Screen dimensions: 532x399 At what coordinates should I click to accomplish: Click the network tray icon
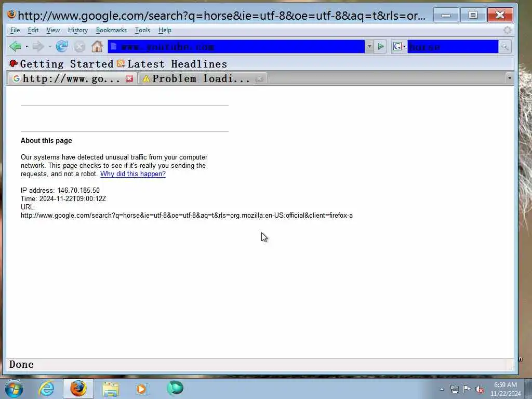click(454, 389)
